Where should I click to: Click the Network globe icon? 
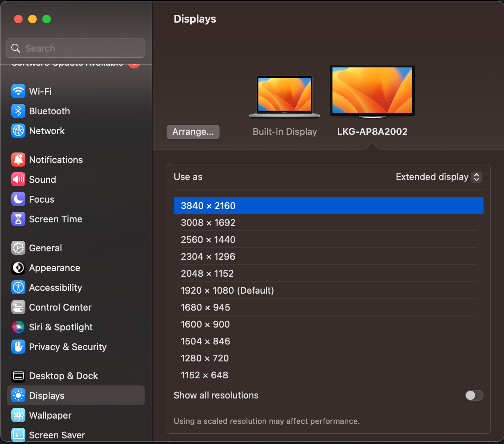[x=18, y=131]
